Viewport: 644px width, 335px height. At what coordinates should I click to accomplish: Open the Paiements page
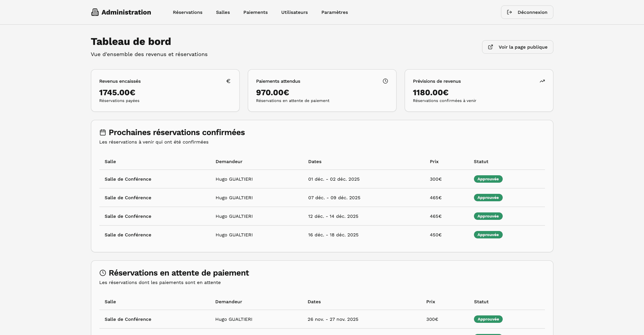pyautogui.click(x=255, y=12)
